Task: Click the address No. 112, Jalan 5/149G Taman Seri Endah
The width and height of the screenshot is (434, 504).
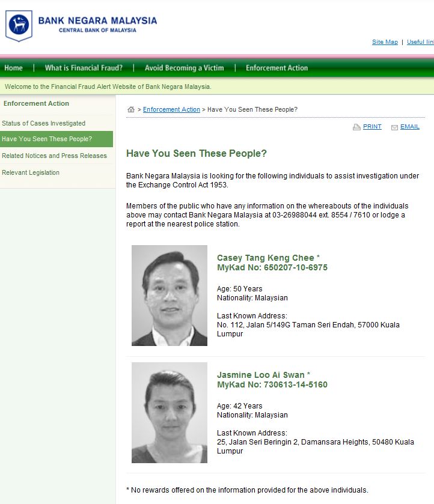Action: [x=308, y=329]
